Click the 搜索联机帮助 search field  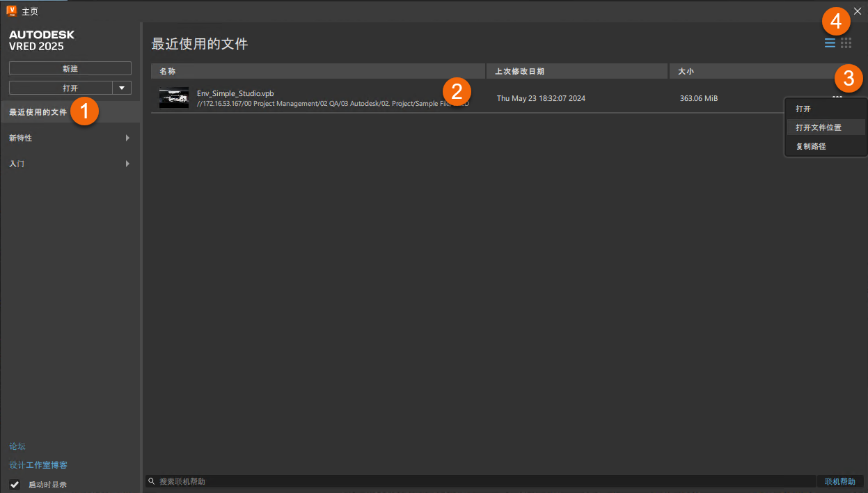480,481
